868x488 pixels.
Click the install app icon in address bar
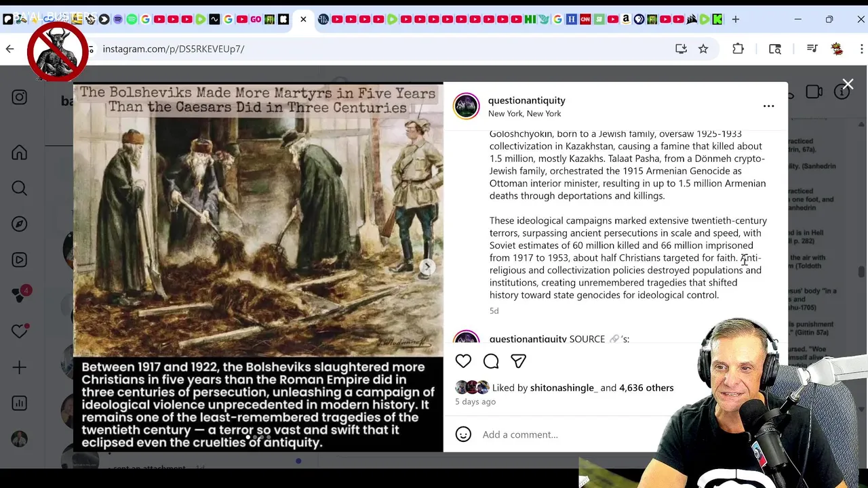(681, 49)
